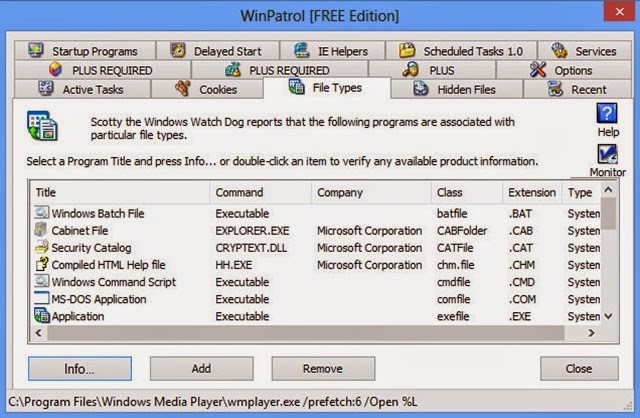Click the Remove button
Viewport: 640px width, 418px height.
[x=323, y=369]
